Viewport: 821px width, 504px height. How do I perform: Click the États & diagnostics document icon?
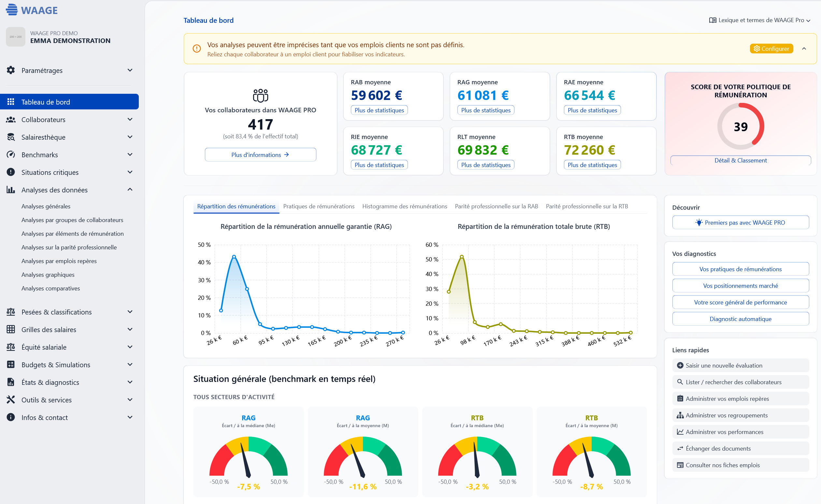coord(11,382)
